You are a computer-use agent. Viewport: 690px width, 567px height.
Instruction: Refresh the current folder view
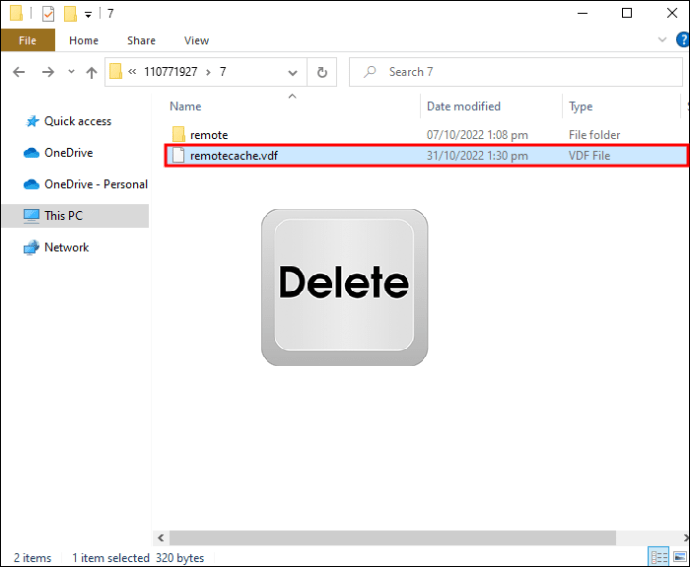point(322,72)
